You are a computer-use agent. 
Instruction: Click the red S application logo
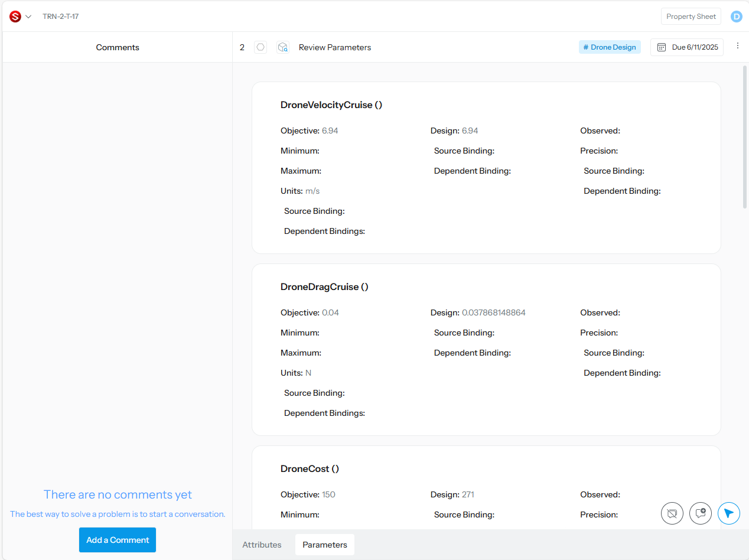coord(15,17)
